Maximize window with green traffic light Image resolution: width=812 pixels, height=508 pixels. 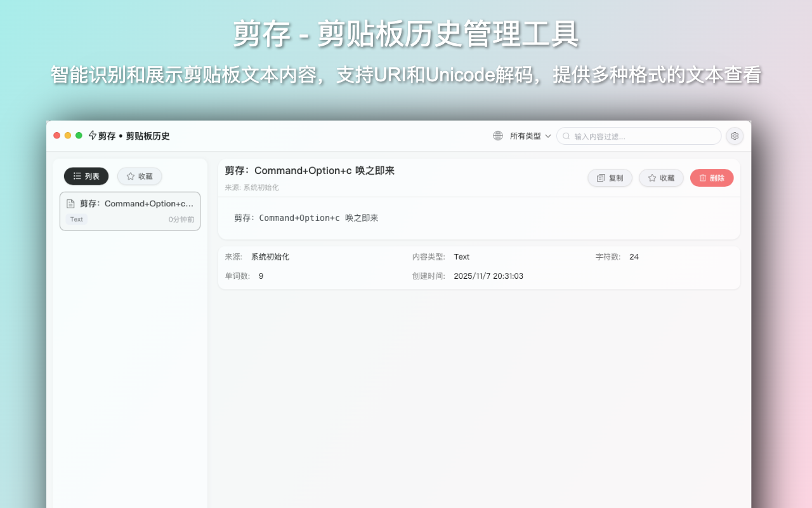(x=79, y=135)
